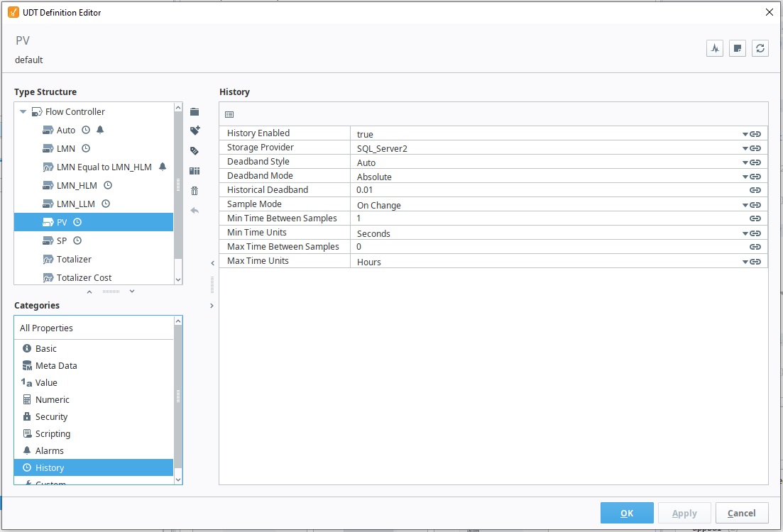Click the add tag icon with plus
Image resolution: width=783 pixels, height=532 pixels.
[195, 131]
